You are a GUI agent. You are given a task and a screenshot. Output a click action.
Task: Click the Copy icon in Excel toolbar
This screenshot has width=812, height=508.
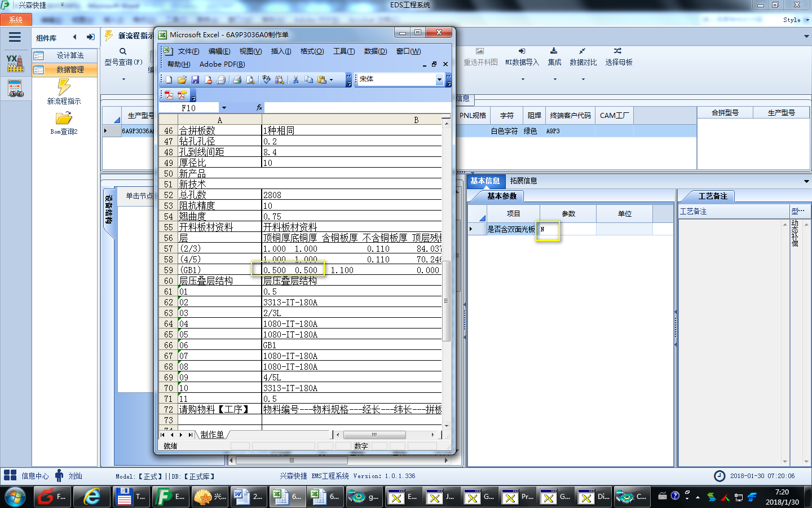pyautogui.click(x=308, y=80)
